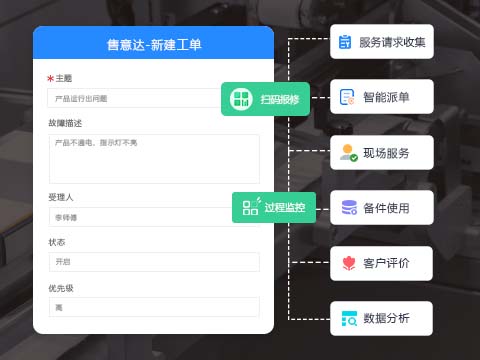The image size is (480, 360).
Task: Open the 受理人 field
Action: [141, 217]
